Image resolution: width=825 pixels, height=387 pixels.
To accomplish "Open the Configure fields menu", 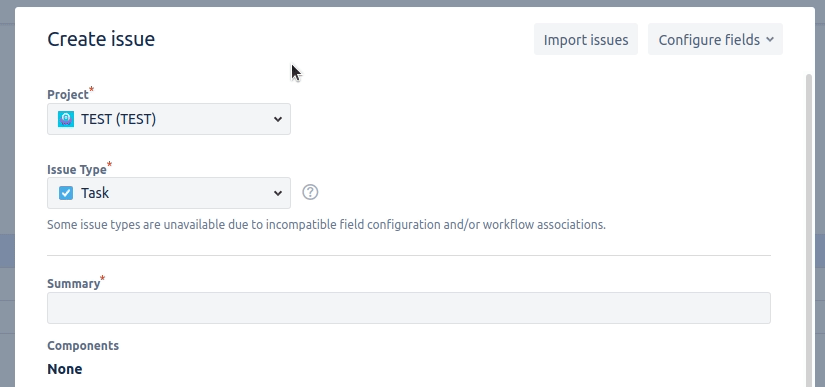I will pyautogui.click(x=715, y=39).
